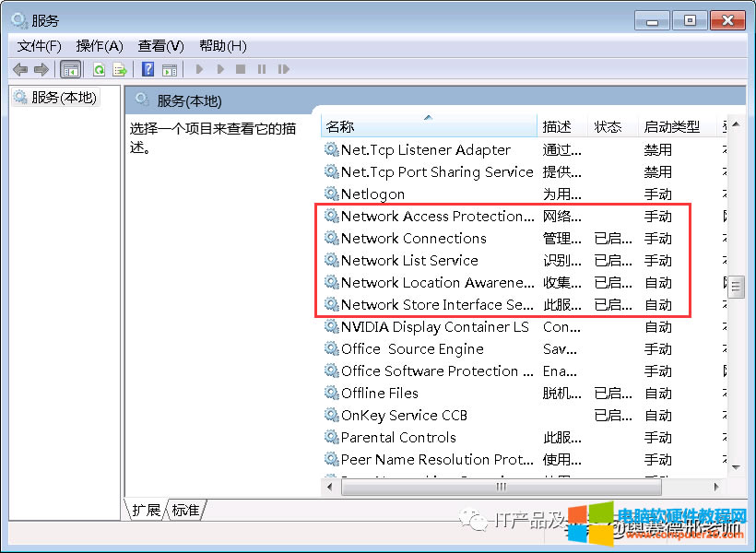The height and width of the screenshot is (553, 756).
Task: Click the Restart Service toolbar icon
Action: point(284,69)
